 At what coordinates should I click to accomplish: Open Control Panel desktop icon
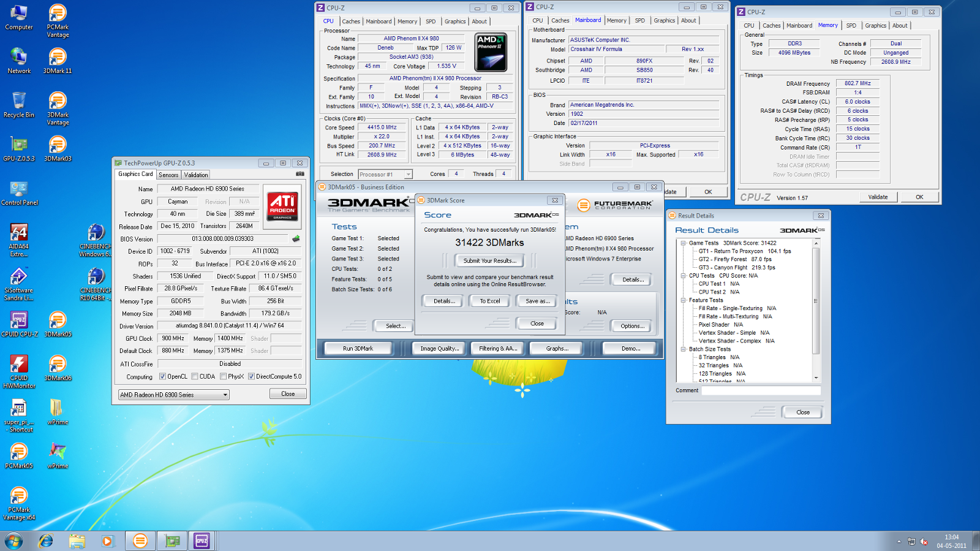click(x=19, y=192)
